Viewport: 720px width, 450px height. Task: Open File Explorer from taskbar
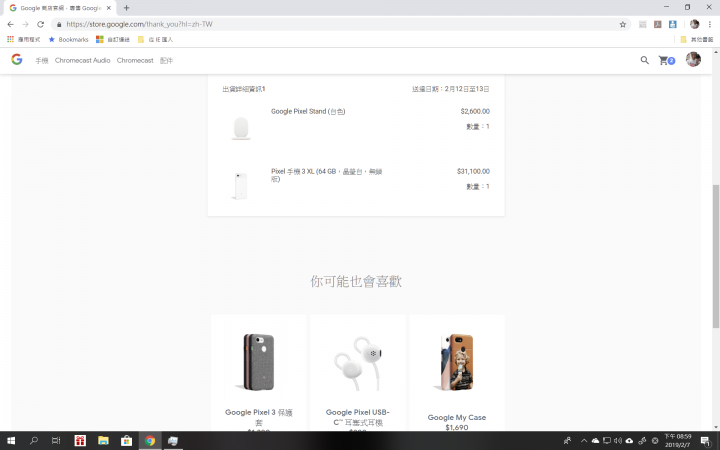tap(103, 441)
